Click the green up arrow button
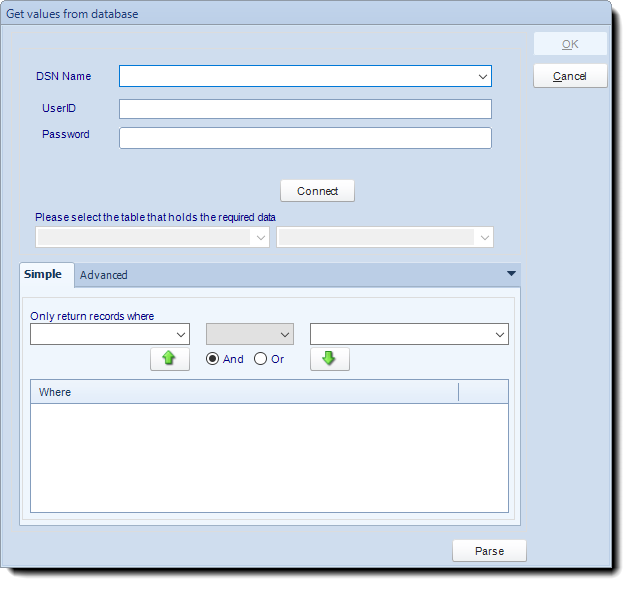Screen dimensions: 642x598 170,359
